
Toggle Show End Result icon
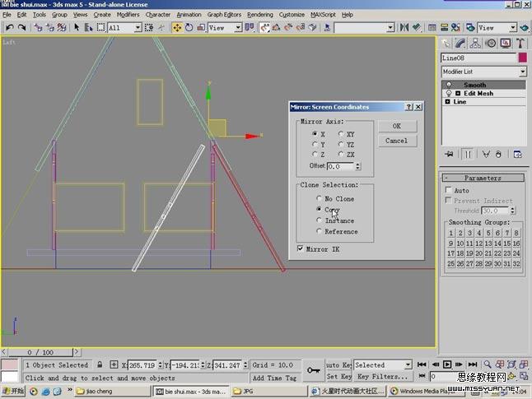[468, 155]
